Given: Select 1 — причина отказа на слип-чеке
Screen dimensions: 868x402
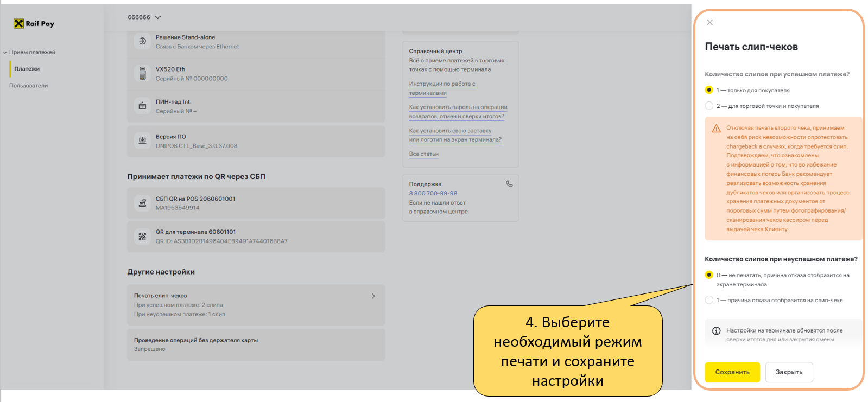Looking at the screenshot, I should pos(708,300).
